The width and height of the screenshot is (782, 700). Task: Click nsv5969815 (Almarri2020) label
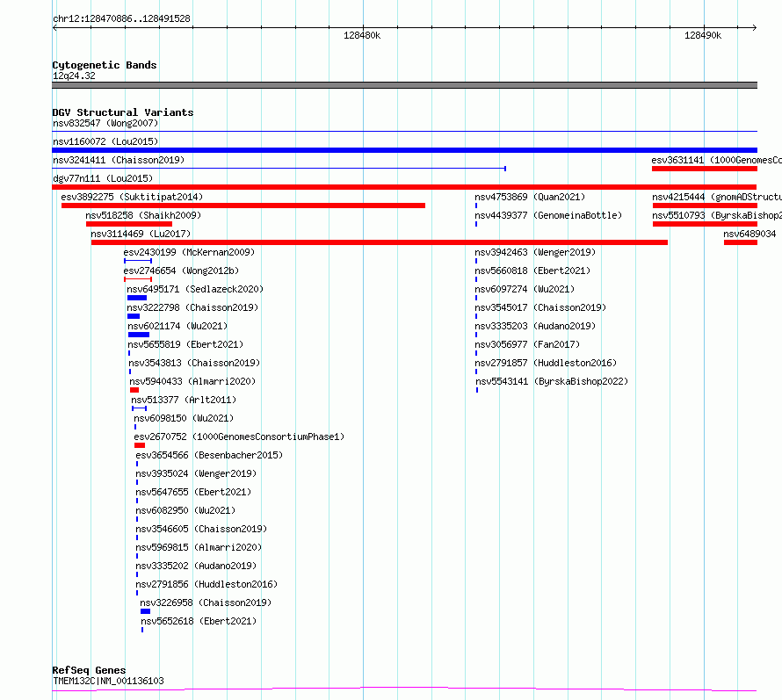coord(199,547)
